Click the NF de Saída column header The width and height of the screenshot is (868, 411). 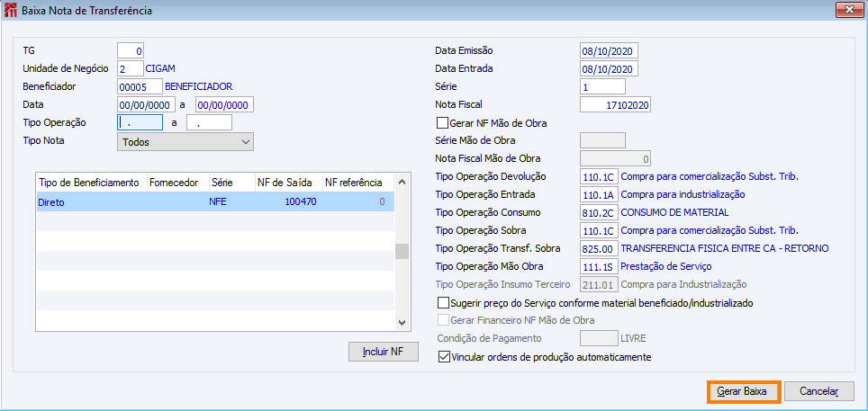[x=288, y=183]
